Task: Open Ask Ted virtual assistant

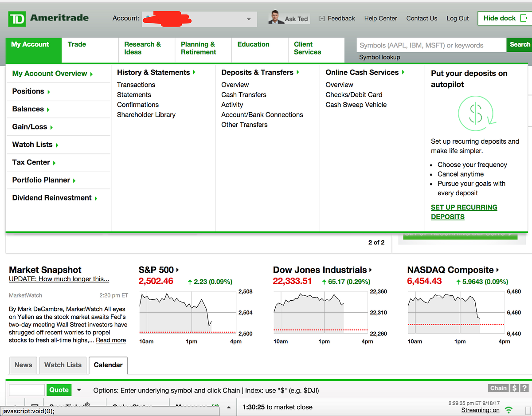Action: click(289, 18)
